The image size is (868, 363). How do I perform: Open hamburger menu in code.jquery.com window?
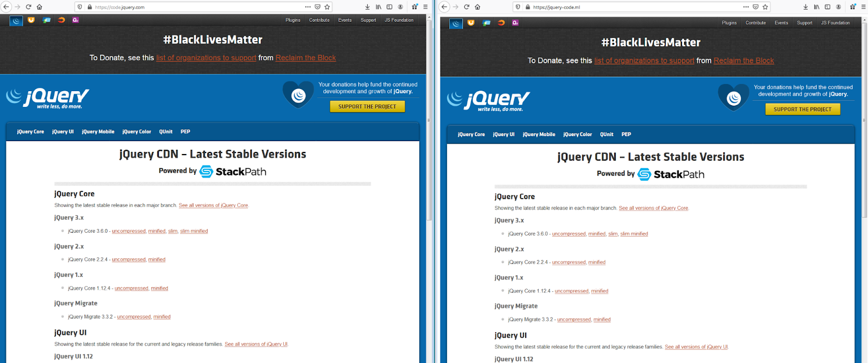(x=425, y=7)
